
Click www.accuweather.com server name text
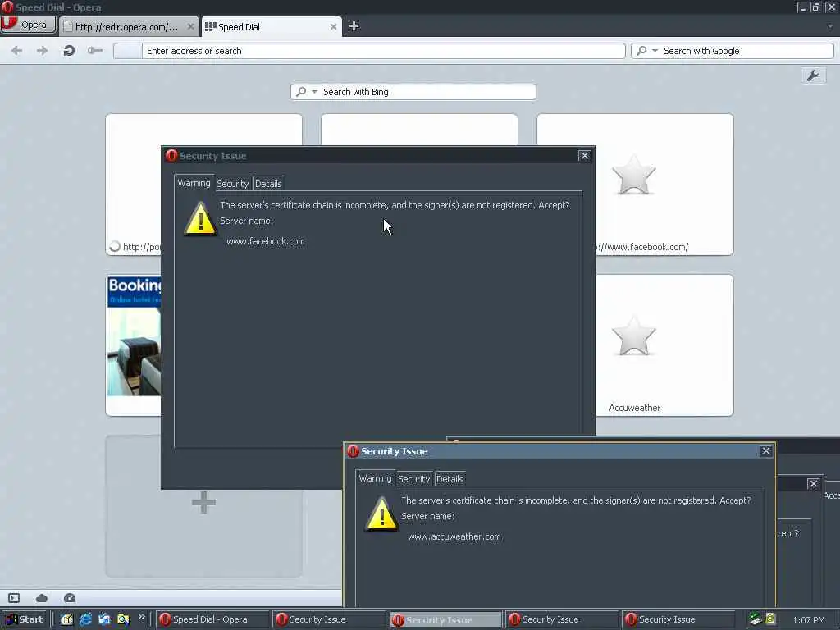pos(454,536)
